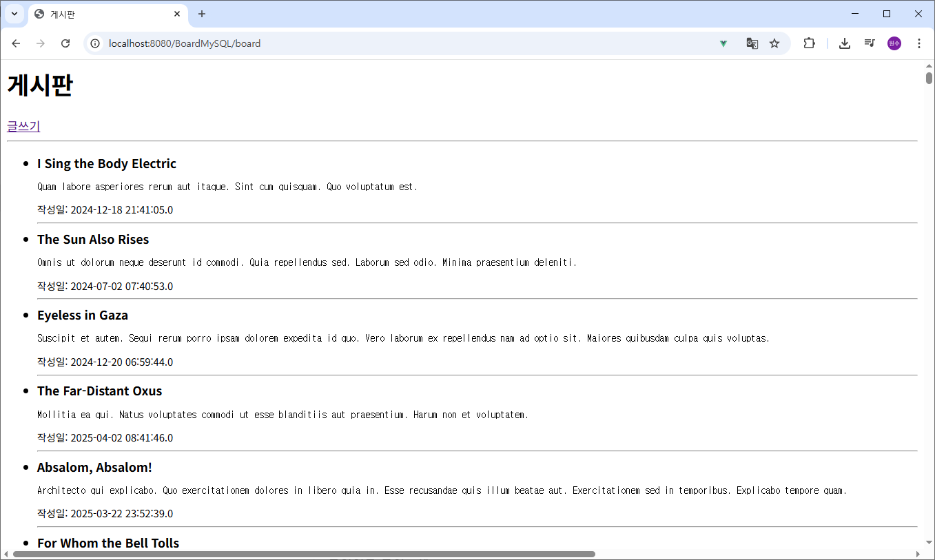Close the browser window

tap(918, 14)
